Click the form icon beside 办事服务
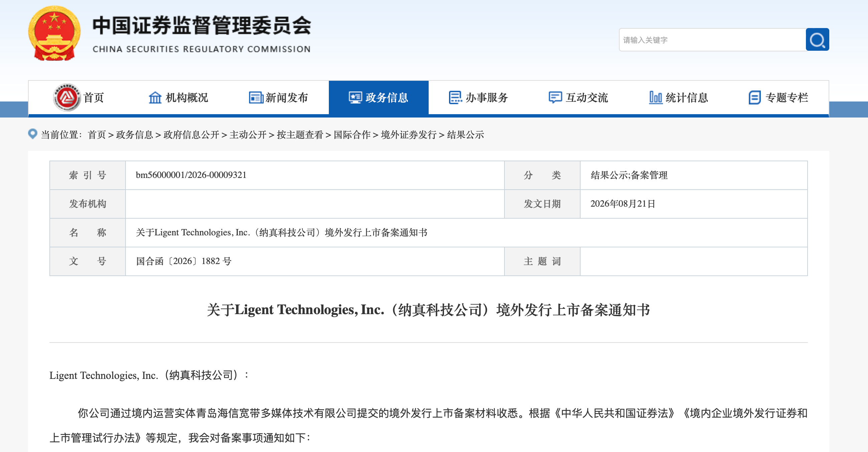The width and height of the screenshot is (868, 452). coord(455,98)
